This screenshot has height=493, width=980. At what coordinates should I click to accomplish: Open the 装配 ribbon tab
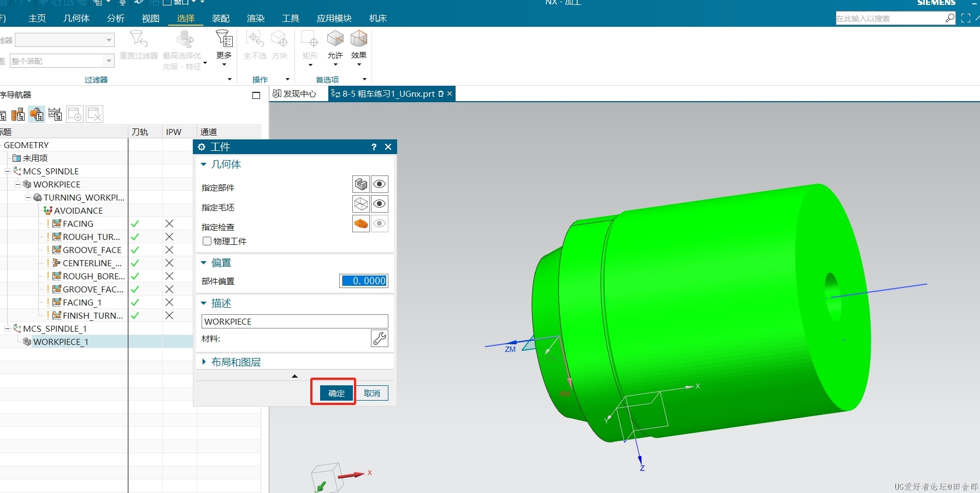click(x=221, y=19)
